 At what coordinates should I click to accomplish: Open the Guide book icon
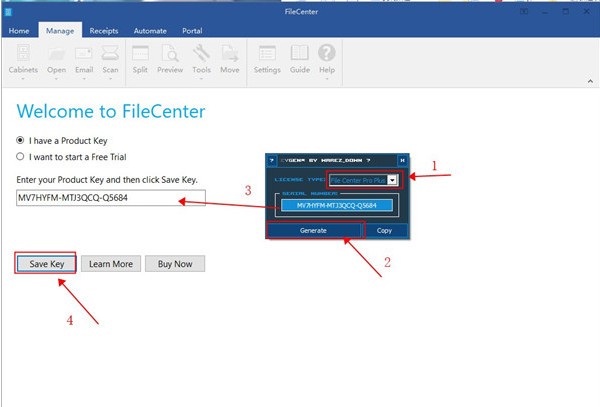click(300, 53)
